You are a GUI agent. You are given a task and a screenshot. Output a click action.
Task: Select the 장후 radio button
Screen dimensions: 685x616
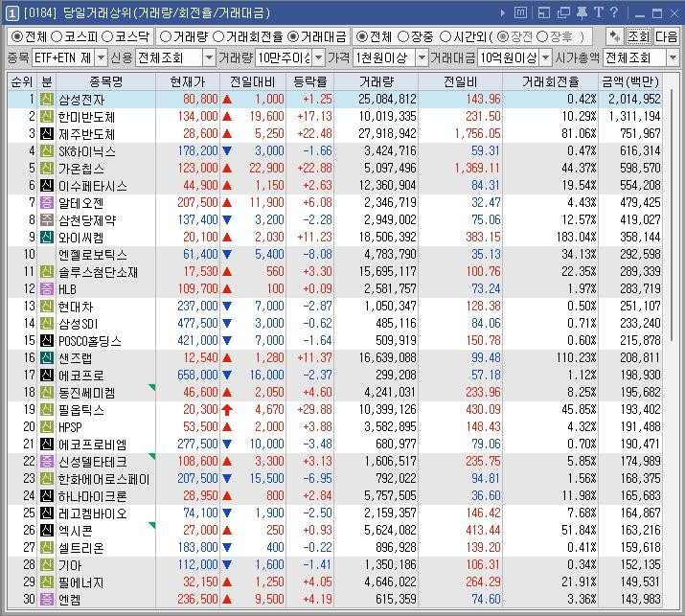point(541,36)
